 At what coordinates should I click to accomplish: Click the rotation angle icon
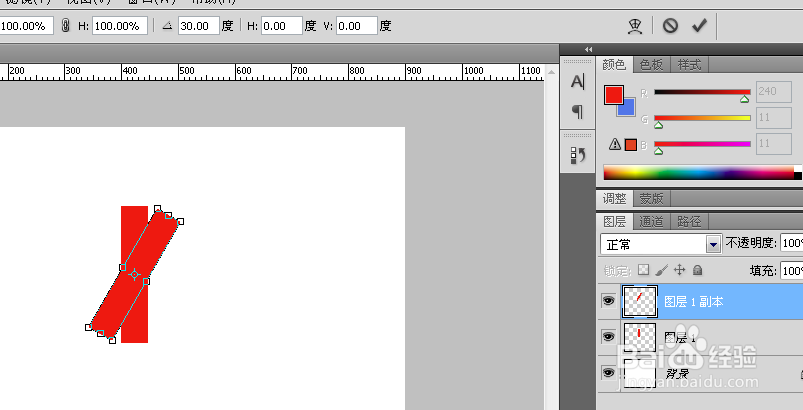click(167, 26)
